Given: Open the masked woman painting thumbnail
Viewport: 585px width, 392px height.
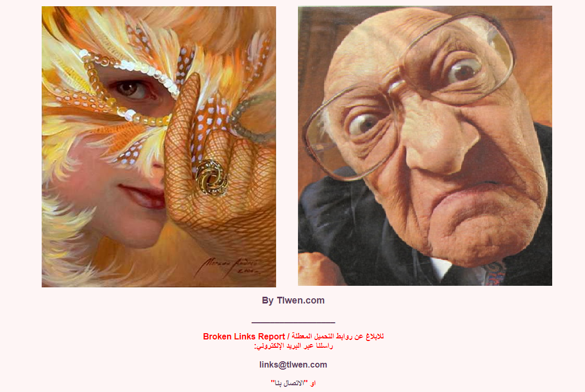Looking at the screenshot, I should tap(158, 147).
